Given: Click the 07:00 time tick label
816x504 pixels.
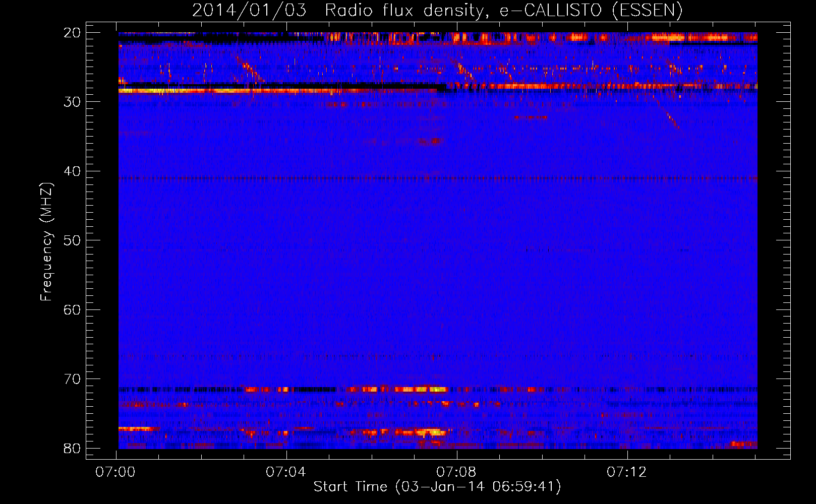Looking at the screenshot, I should (x=115, y=472).
